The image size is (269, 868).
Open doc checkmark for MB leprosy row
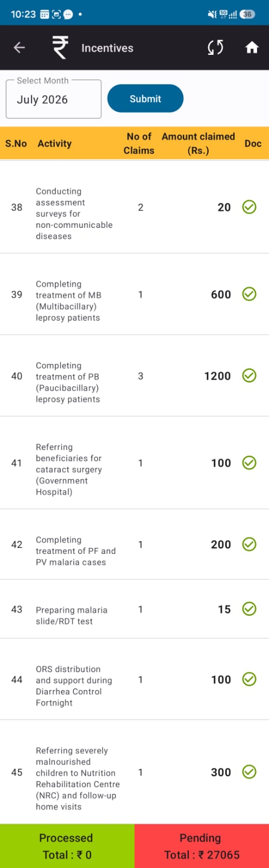click(x=249, y=294)
